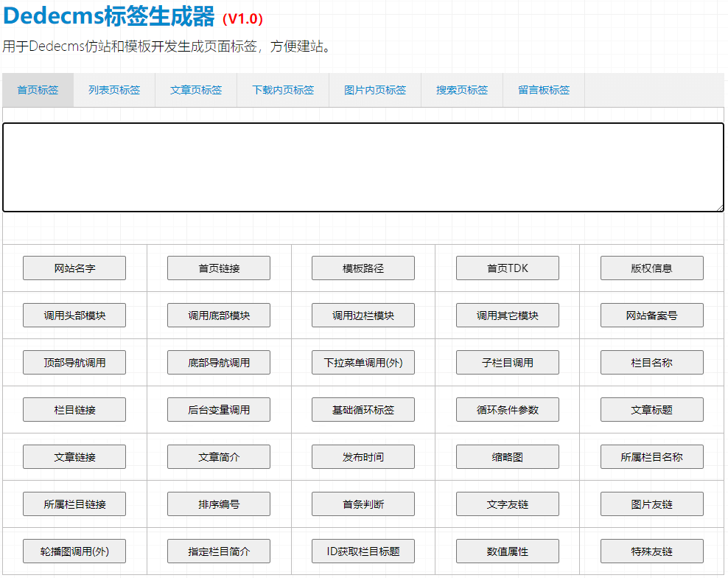Insert the 调用边栏模块 tag
The image size is (728, 578).
(363, 316)
